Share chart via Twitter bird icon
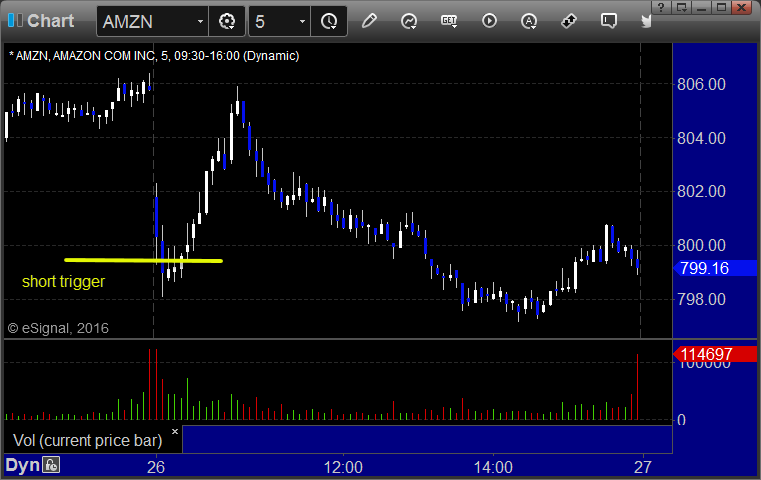761x480 pixels. tap(645, 21)
